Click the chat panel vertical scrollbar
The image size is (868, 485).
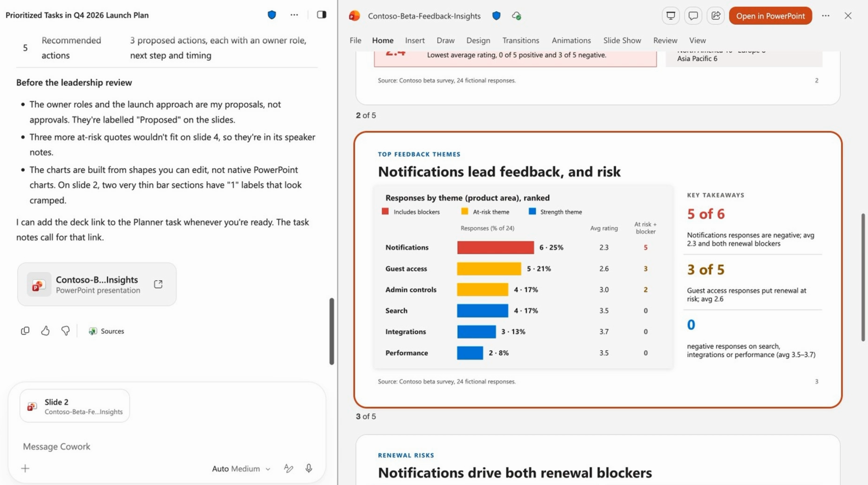(332, 331)
